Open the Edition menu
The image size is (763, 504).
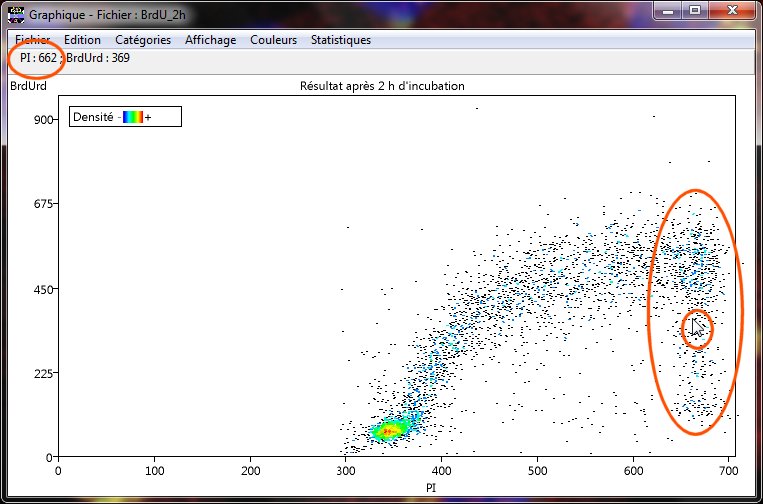pos(82,40)
